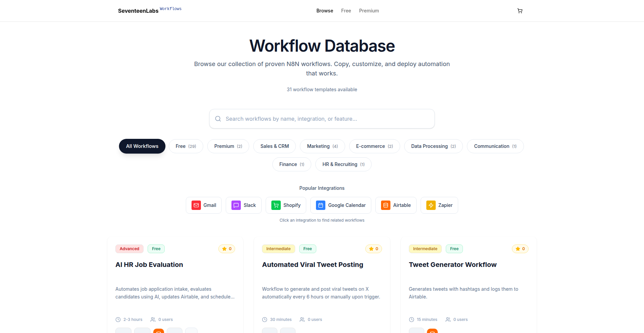Click star rating on Tweet Generator Workflow
This screenshot has width=644, height=333.
520,249
